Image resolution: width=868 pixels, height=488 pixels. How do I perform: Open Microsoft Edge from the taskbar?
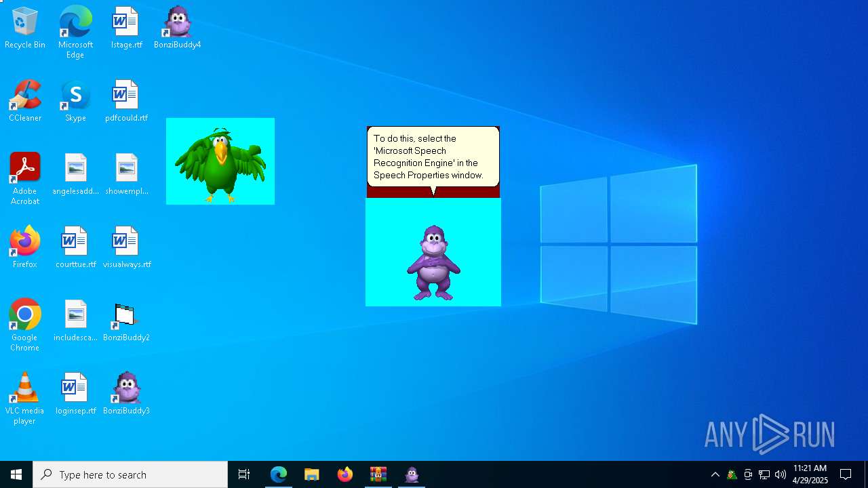pyautogui.click(x=279, y=474)
